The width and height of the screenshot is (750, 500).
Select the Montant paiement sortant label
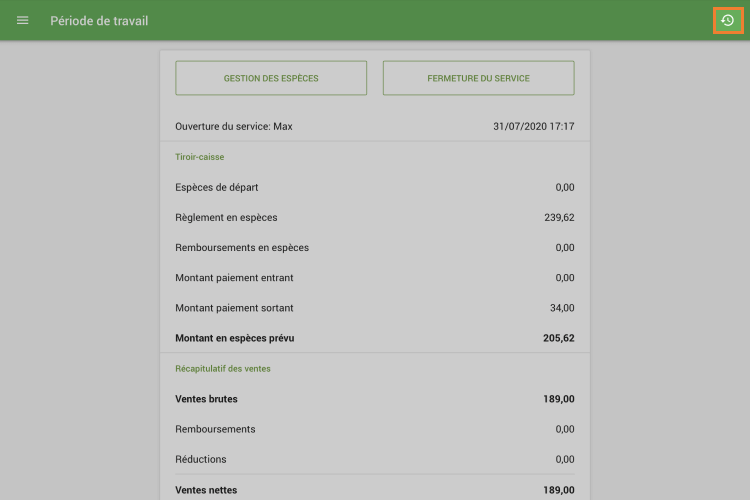pos(234,308)
